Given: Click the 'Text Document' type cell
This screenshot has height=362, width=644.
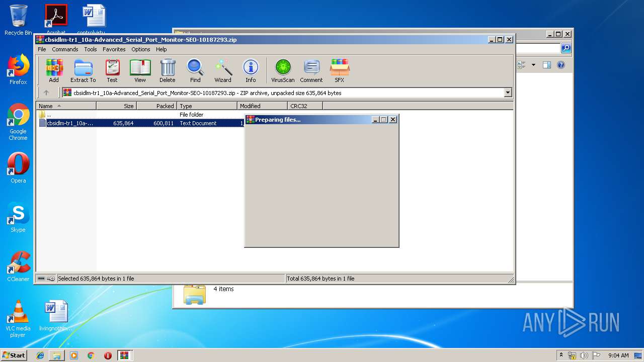Looking at the screenshot, I should coord(198,123).
